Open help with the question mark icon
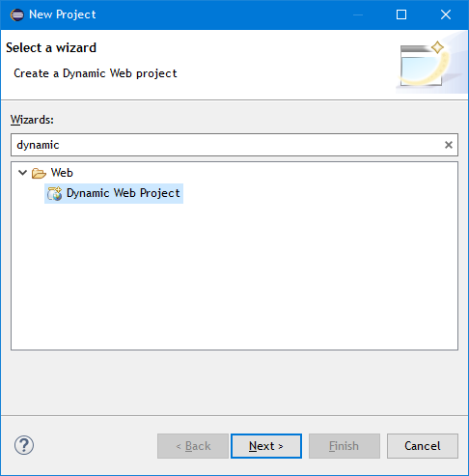This screenshot has width=469, height=476. (24, 445)
